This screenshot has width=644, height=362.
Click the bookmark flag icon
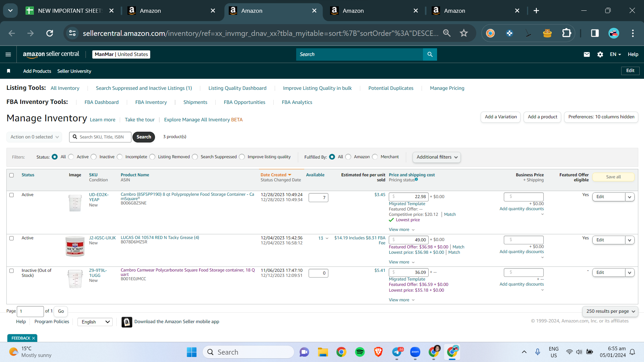9,71
